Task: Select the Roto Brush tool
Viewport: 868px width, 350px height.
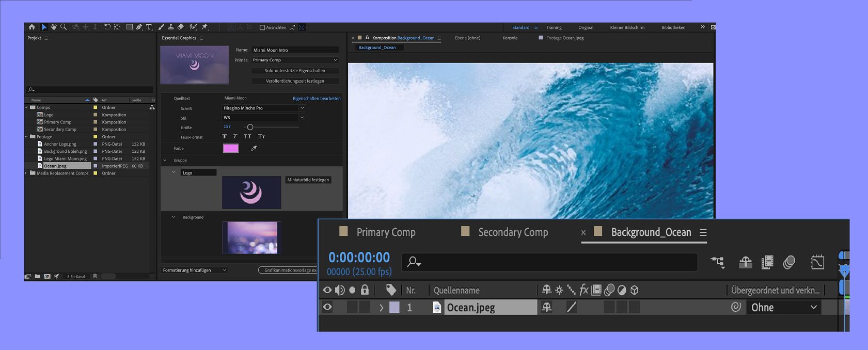Action: pos(193,27)
